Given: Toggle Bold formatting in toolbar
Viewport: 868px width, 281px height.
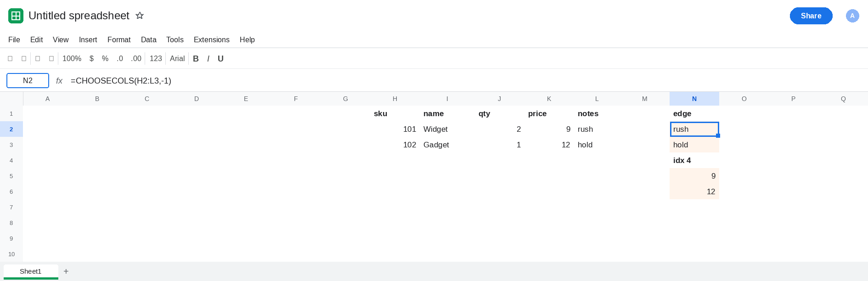Looking at the screenshot, I should [x=196, y=59].
